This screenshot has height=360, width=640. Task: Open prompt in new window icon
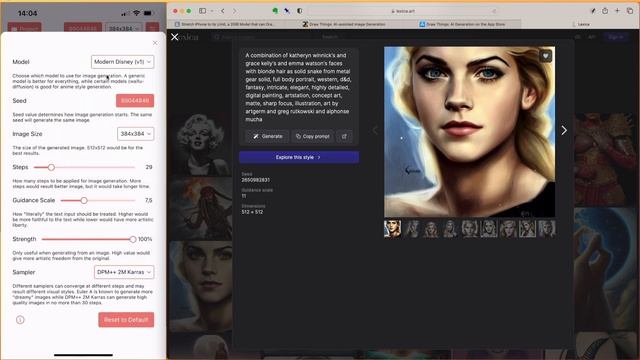(344, 136)
